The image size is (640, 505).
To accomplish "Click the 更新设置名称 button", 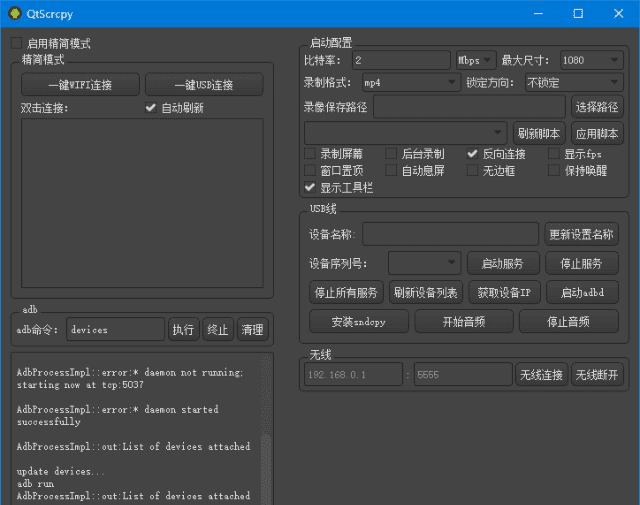I will tap(581, 234).
